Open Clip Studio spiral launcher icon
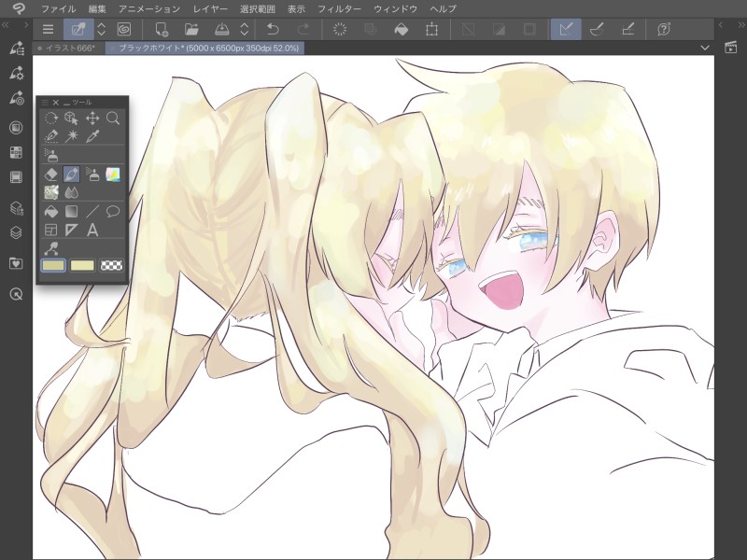 point(124,30)
